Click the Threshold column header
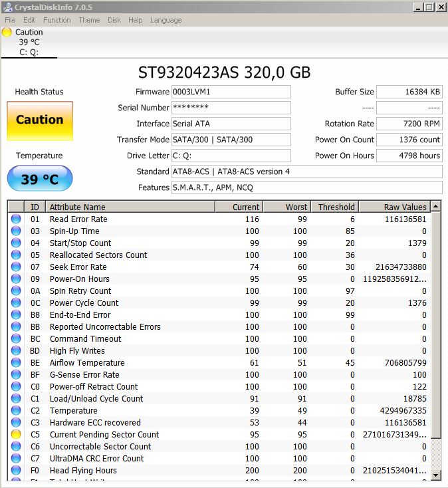 tap(335, 207)
